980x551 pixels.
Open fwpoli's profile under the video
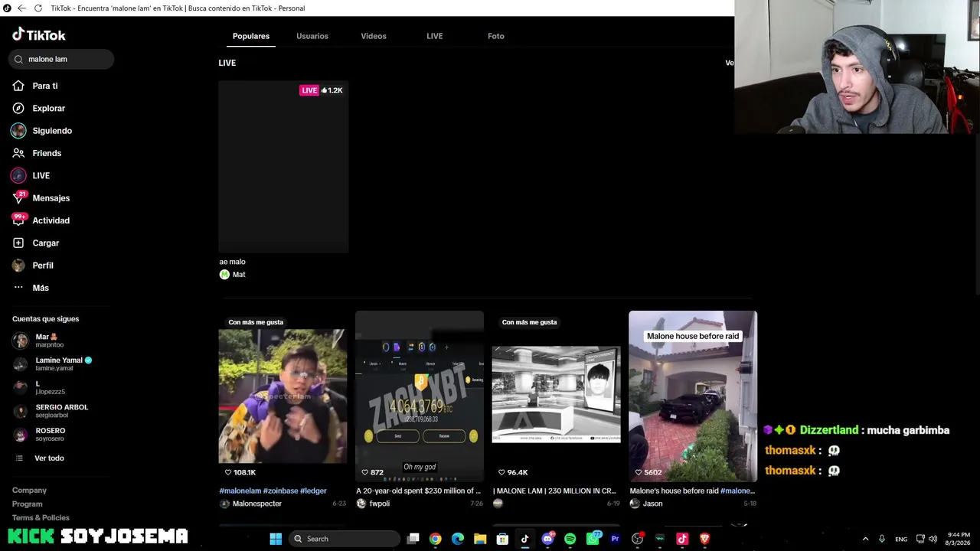[x=374, y=504]
